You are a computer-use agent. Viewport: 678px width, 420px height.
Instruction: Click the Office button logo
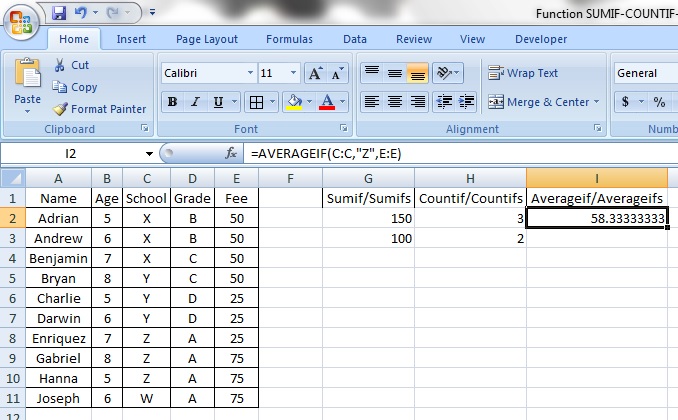coord(22,22)
